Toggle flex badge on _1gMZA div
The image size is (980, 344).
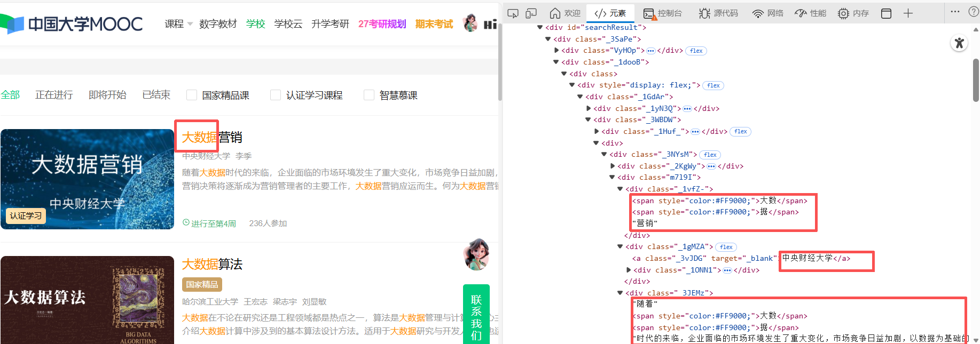coord(726,247)
